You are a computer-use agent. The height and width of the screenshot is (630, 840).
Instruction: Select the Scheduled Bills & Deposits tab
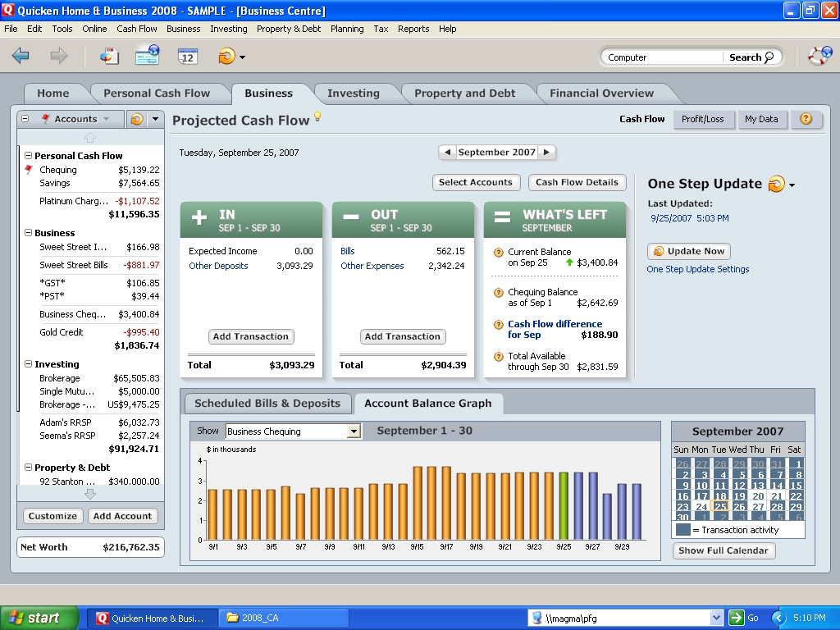pyautogui.click(x=267, y=404)
